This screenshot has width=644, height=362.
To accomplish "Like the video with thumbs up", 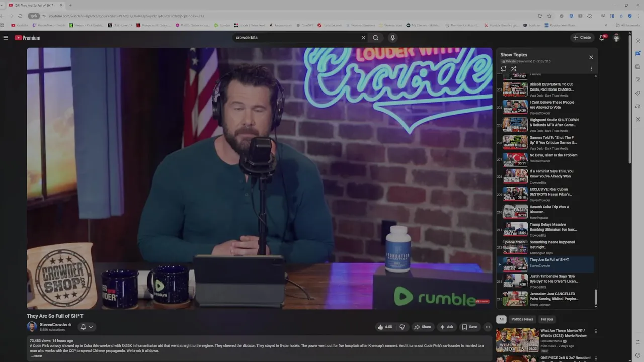I will coord(385,327).
